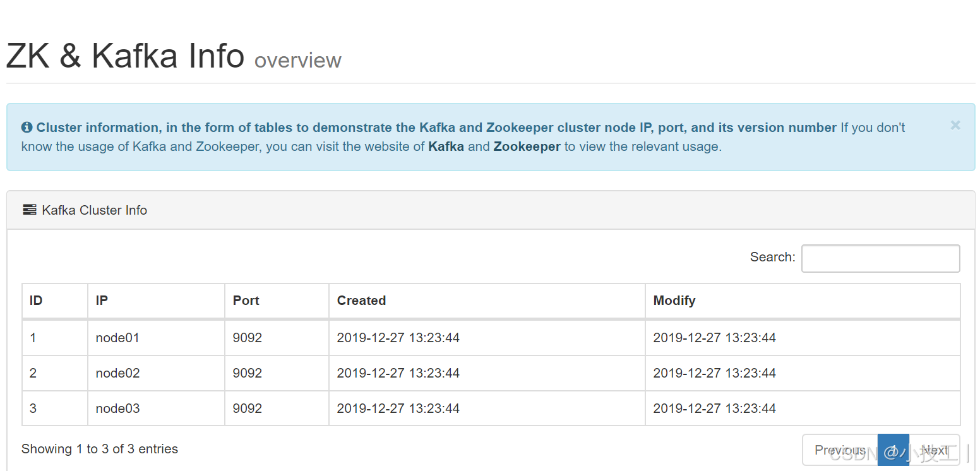Sort by Created column header
This screenshot has height=471, width=980.
click(487, 301)
